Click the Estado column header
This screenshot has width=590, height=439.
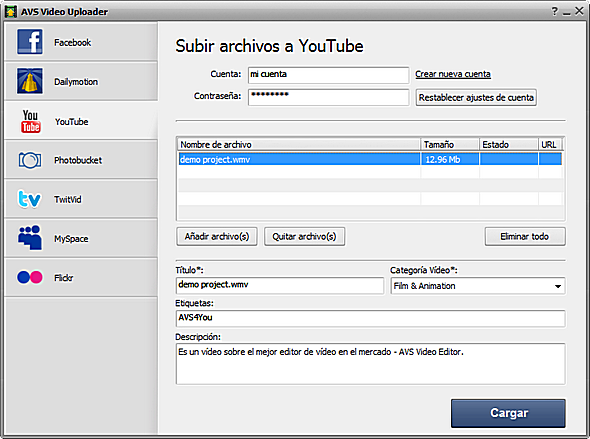pyautogui.click(x=508, y=144)
